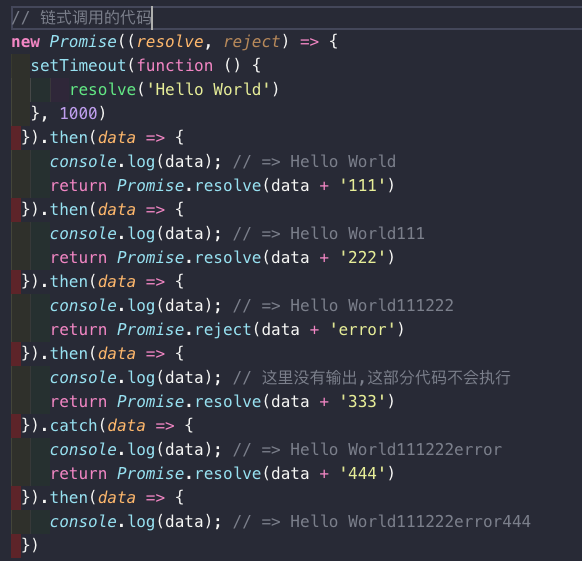Click the 'setTimeout' function call

[79, 66]
